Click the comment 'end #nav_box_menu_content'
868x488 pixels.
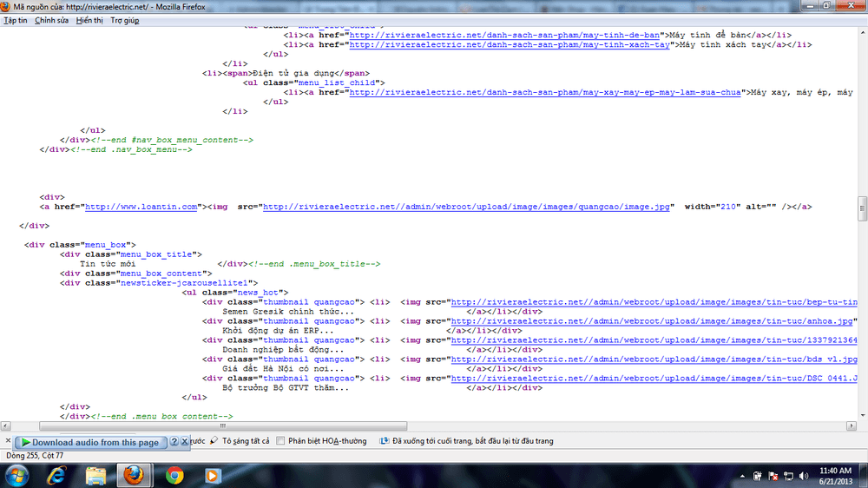tap(172, 140)
